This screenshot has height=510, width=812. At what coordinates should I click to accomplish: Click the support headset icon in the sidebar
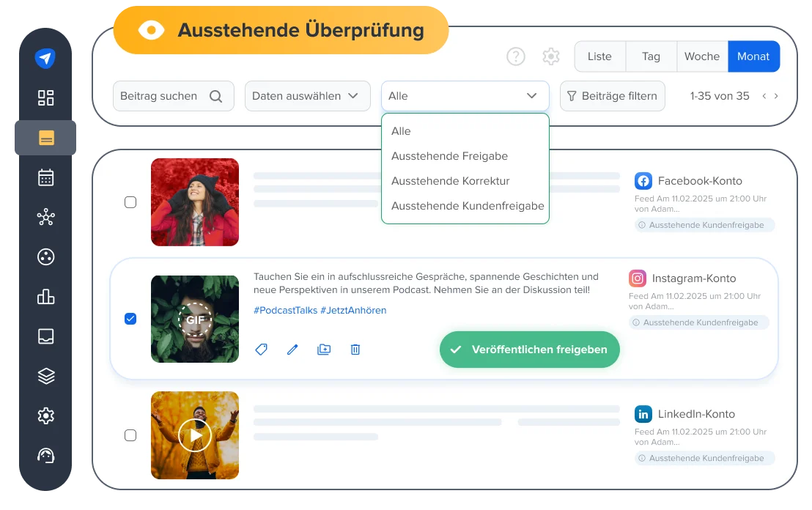pyautogui.click(x=45, y=455)
